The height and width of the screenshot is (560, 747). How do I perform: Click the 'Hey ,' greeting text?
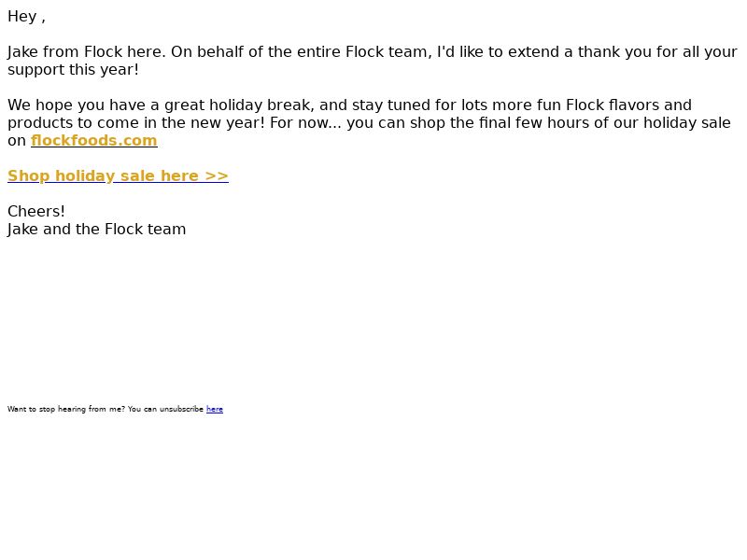point(26,16)
